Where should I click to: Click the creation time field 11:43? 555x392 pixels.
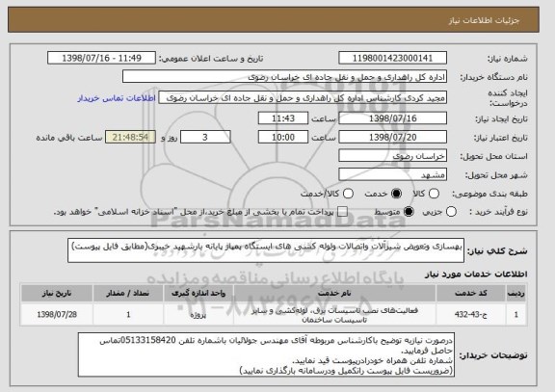point(283,118)
